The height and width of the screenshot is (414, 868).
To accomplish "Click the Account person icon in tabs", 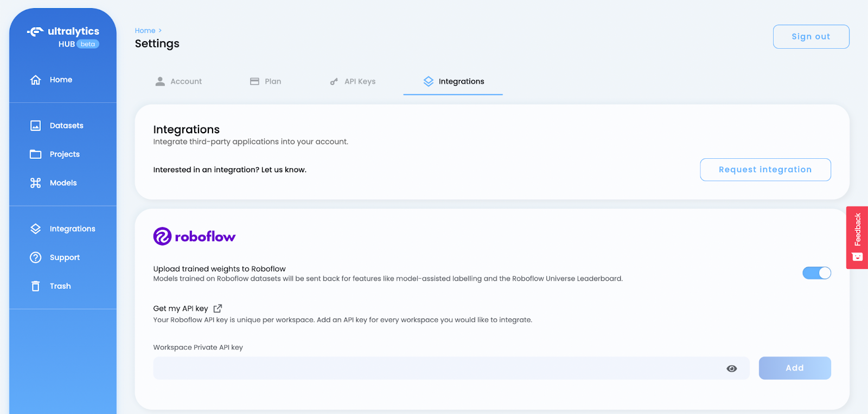I will 160,81.
